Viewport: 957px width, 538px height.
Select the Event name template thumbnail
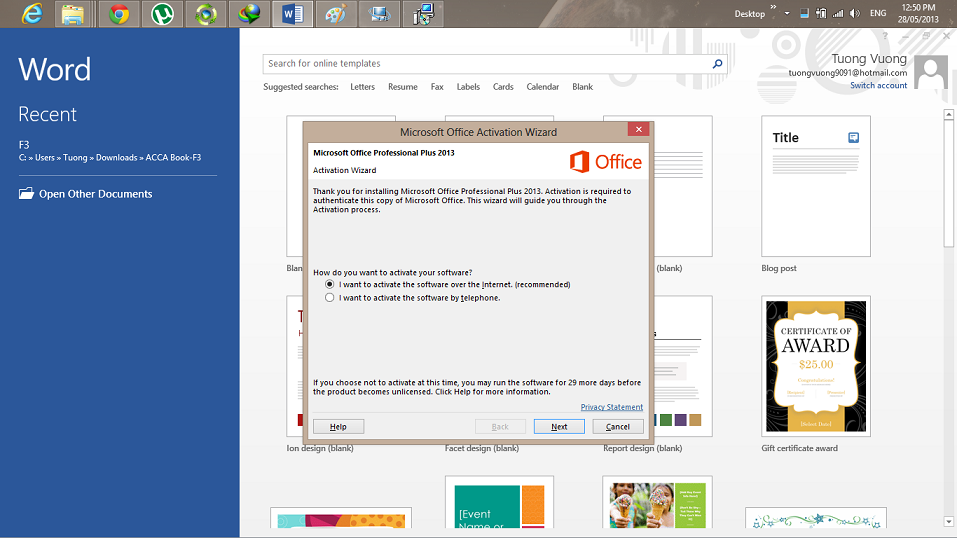click(x=499, y=502)
